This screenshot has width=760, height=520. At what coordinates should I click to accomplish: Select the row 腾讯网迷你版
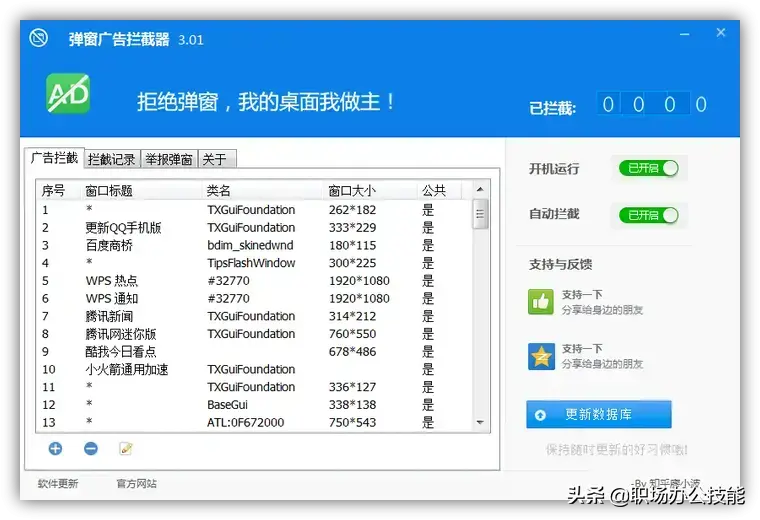(x=254, y=334)
